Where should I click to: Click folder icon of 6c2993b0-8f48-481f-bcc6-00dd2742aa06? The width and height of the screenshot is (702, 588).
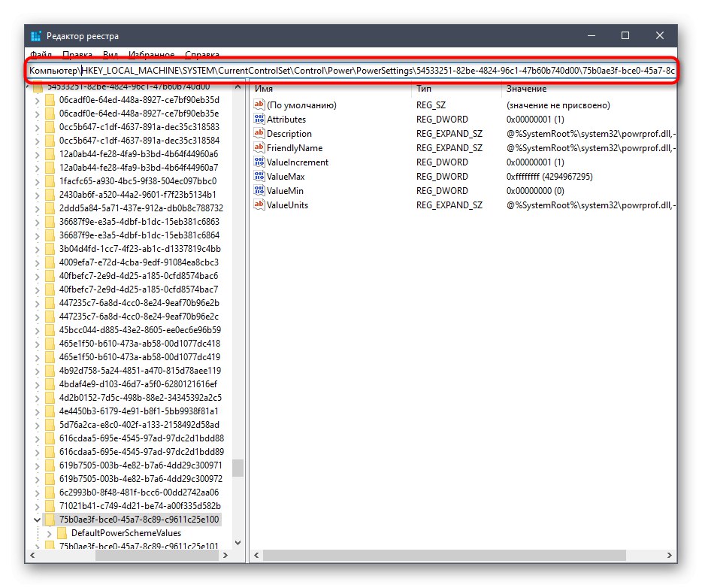click(50, 493)
